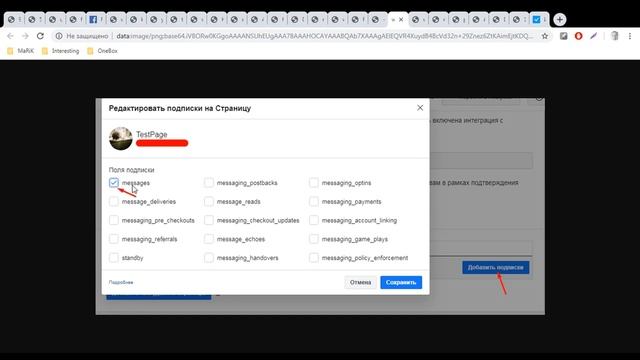
Task: Reload the current page
Action: [40, 36]
